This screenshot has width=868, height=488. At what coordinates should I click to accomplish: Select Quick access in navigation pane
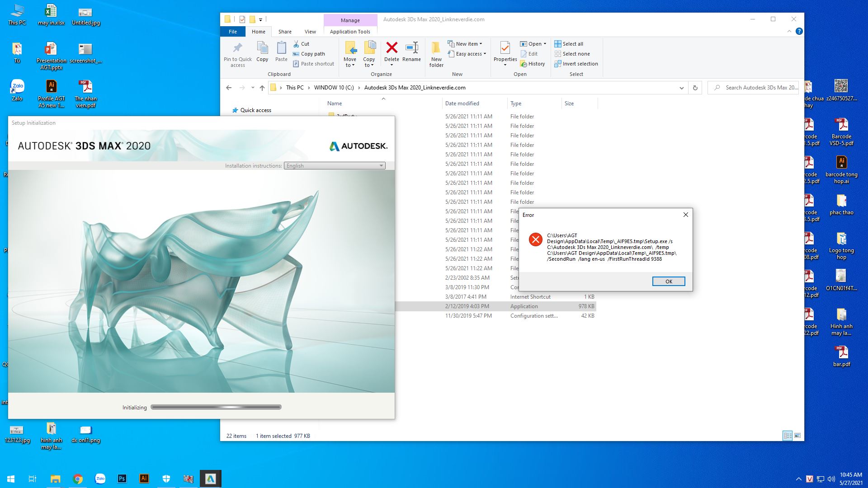click(x=255, y=110)
